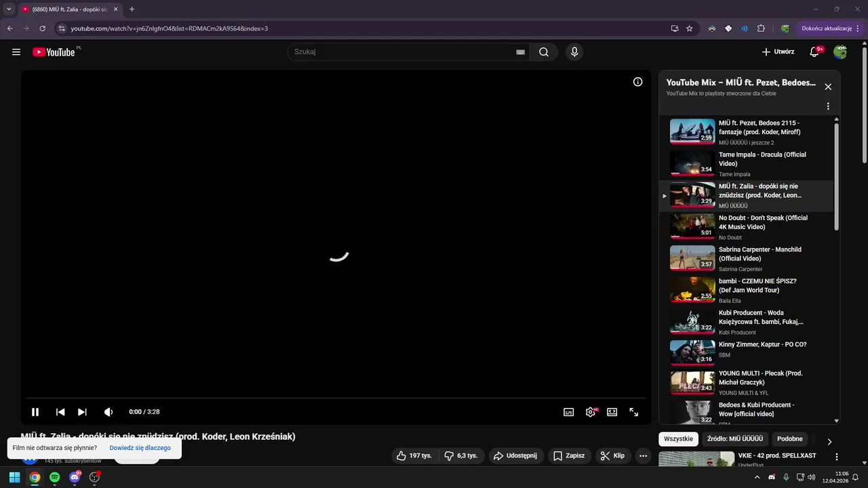Open the taskbar volume control
868x488 pixels.
coord(811,477)
